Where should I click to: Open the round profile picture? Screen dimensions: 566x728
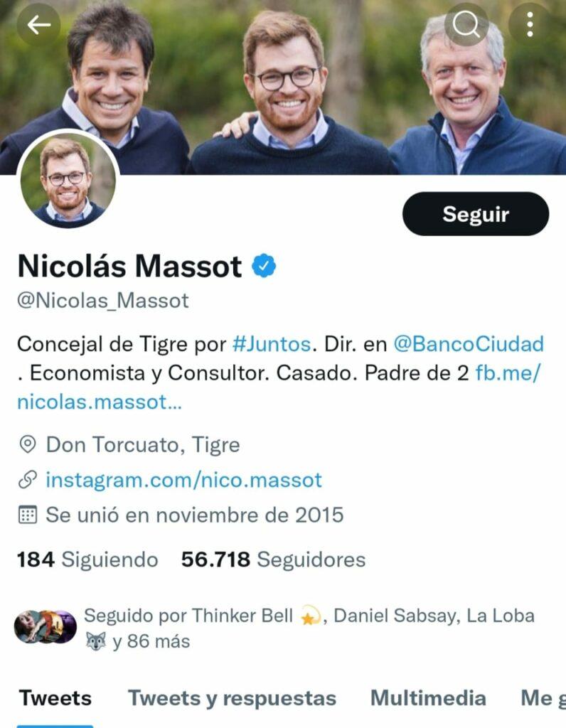(x=68, y=180)
